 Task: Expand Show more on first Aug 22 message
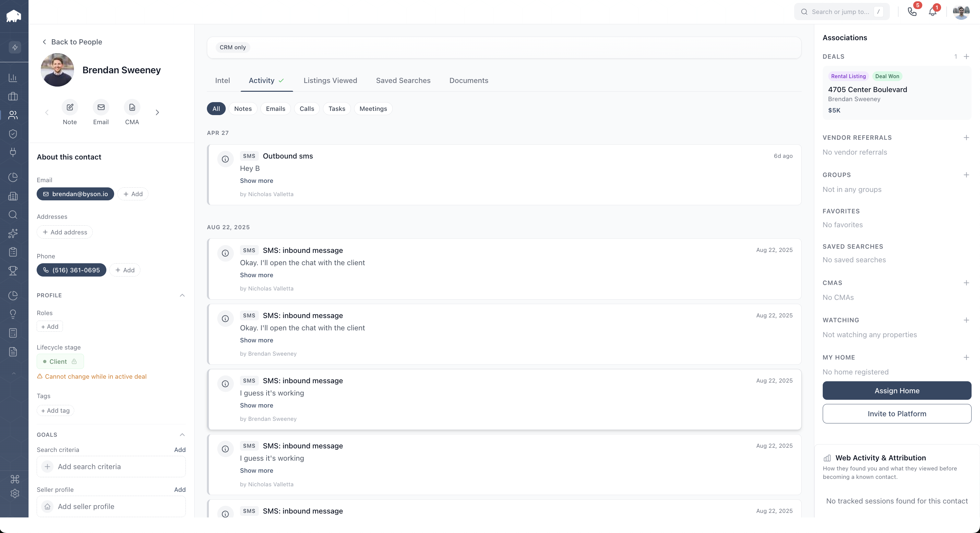pos(257,275)
